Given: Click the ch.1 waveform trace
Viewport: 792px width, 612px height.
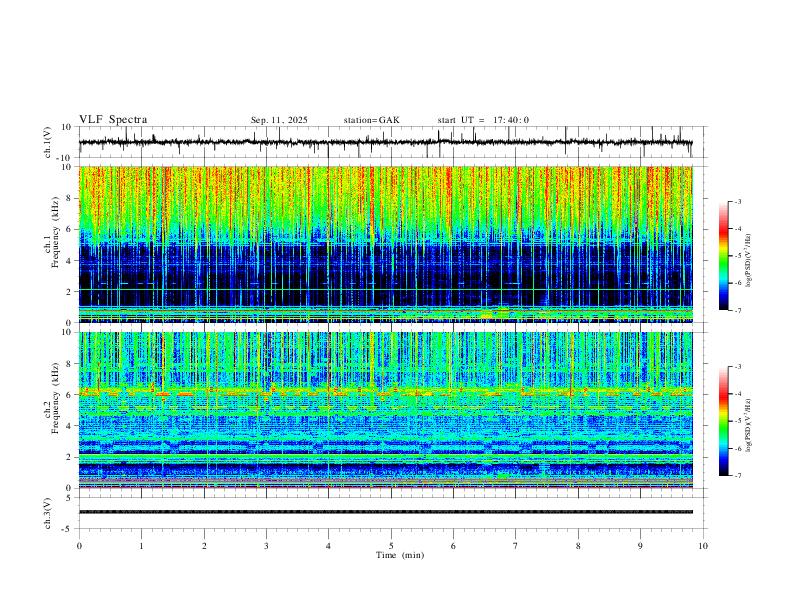Looking at the screenshot, I should [x=386, y=142].
